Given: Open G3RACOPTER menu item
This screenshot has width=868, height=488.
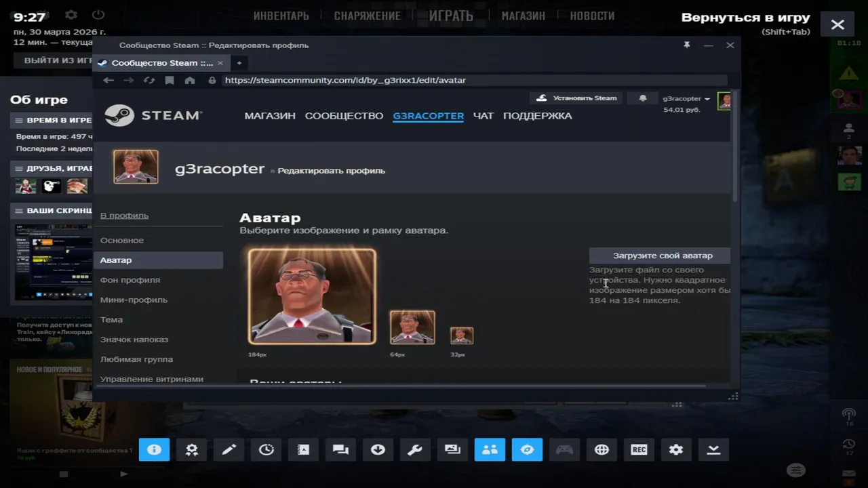Looking at the screenshot, I should click(x=428, y=116).
